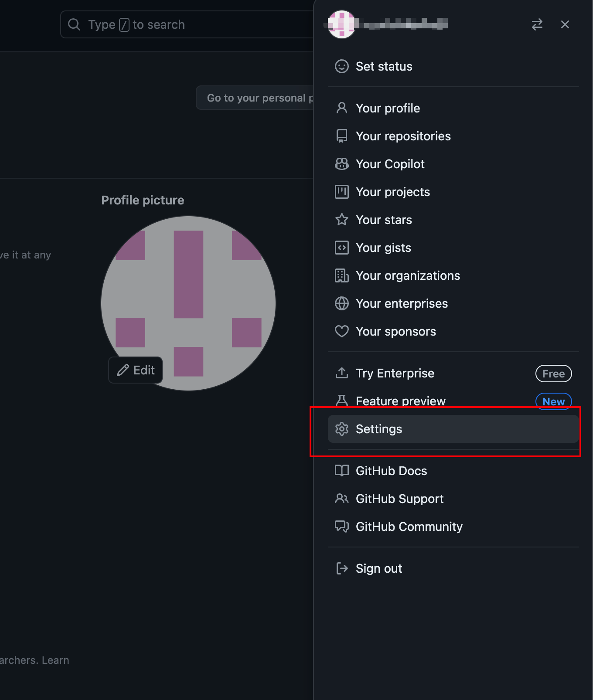The height and width of the screenshot is (700, 593).
Task: Click the star icon for Your stars
Action: coord(341,220)
